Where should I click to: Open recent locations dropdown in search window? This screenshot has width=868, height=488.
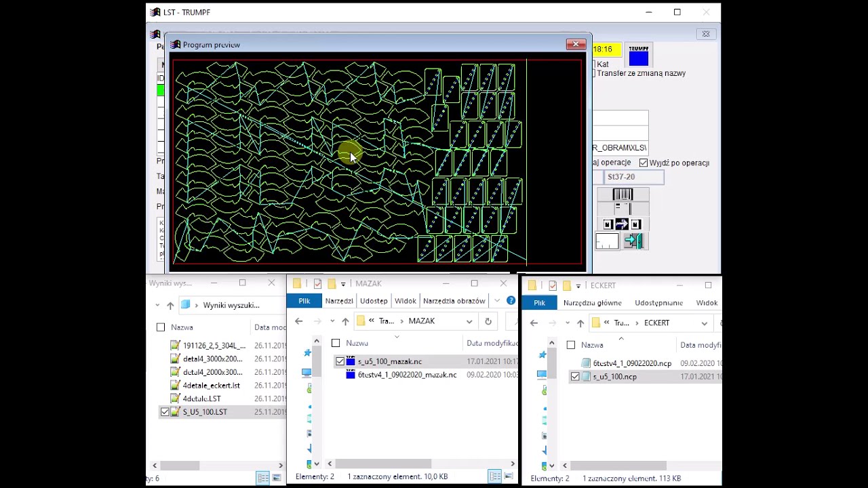pos(157,306)
